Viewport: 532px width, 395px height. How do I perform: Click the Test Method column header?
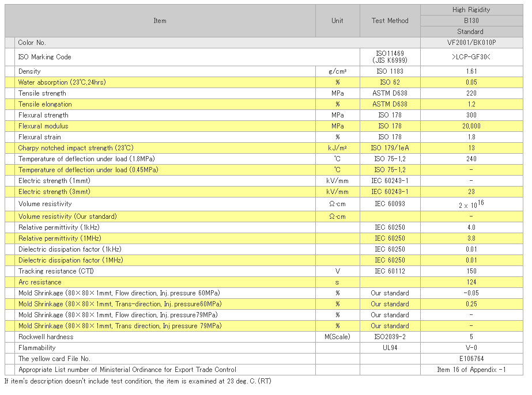[390, 21]
